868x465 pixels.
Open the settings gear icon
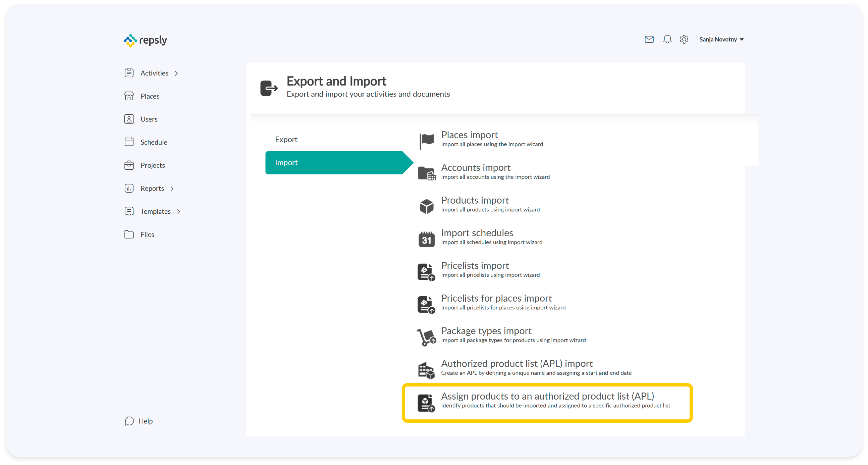pos(684,40)
